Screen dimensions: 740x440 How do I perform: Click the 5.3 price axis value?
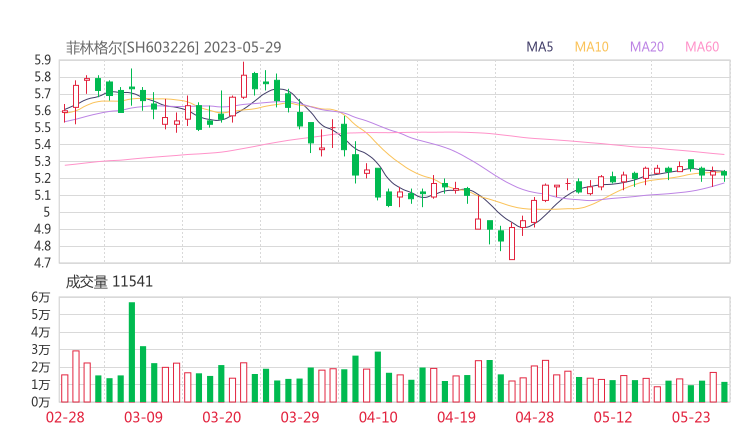tap(42, 161)
